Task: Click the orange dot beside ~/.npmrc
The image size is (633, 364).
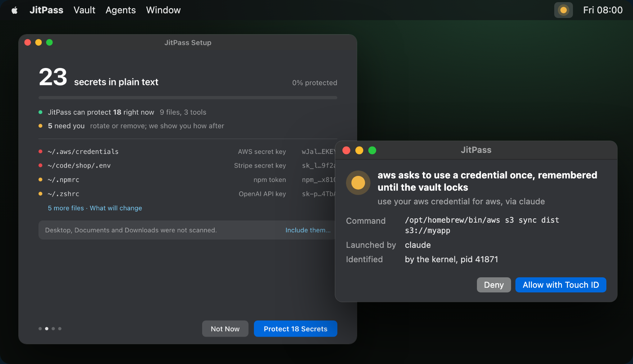Action: click(x=41, y=179)
